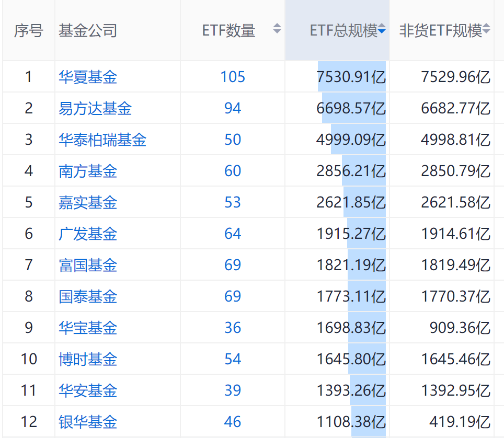
Task: Select non-monetary value 1645.46亿
Action: point(456,359)
